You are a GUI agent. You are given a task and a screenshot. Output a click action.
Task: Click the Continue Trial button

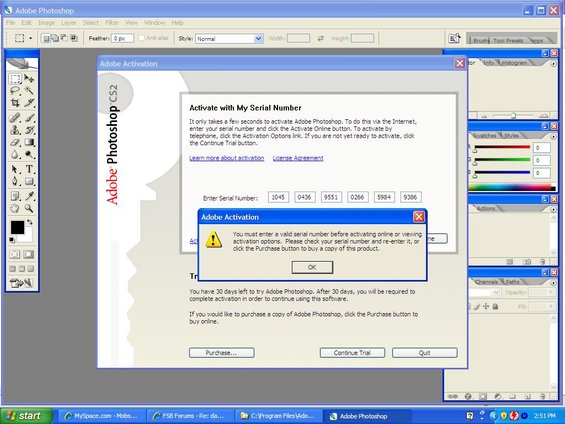coord(352,353)
